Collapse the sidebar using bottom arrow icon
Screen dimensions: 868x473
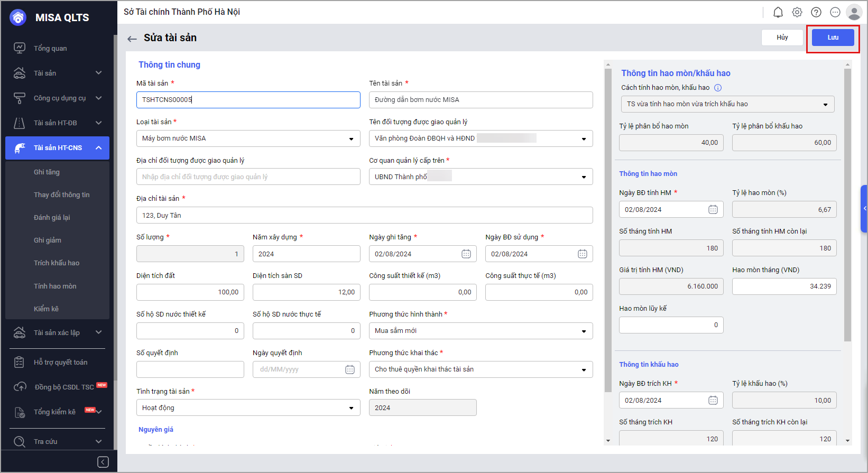point(103,462)
